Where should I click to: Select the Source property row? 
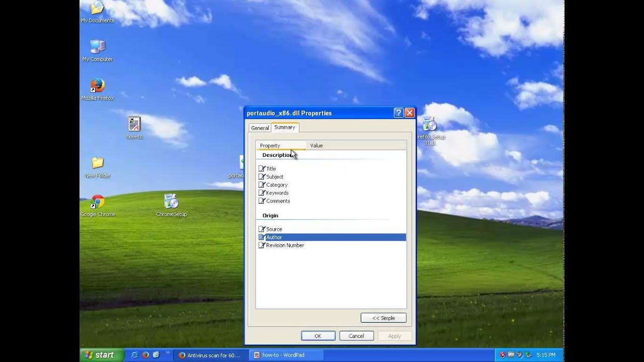[331, 229]
